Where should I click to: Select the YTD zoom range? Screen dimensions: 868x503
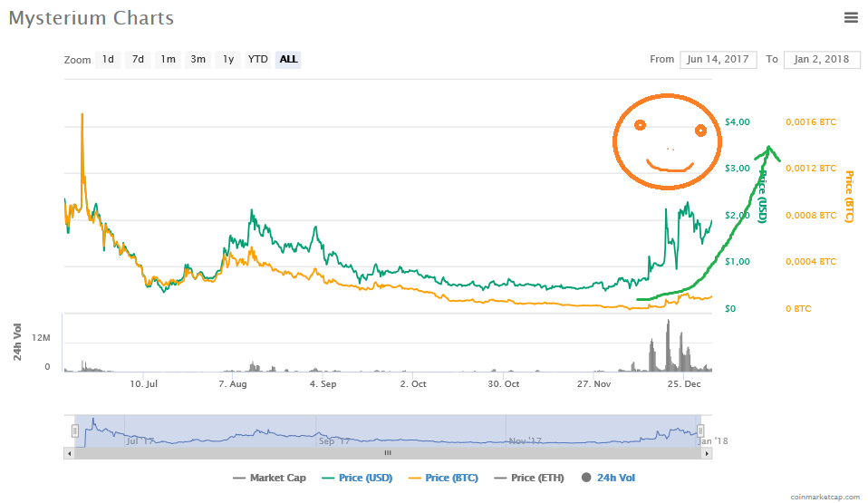click(258, 59)
